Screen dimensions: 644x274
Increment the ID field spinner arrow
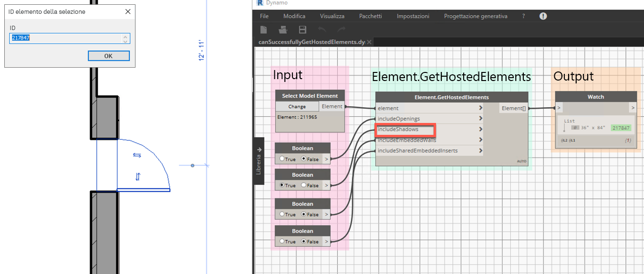(x=125, y=36)
